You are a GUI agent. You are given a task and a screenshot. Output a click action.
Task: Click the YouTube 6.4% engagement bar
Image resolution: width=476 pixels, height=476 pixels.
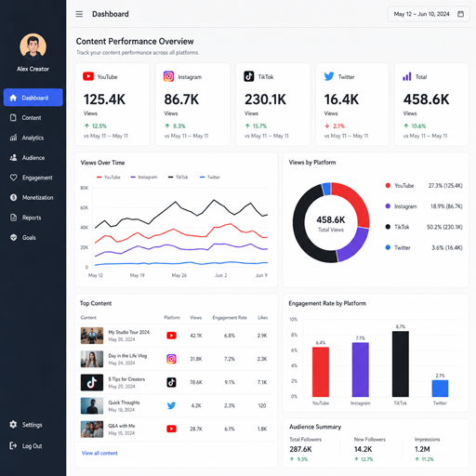321,372
